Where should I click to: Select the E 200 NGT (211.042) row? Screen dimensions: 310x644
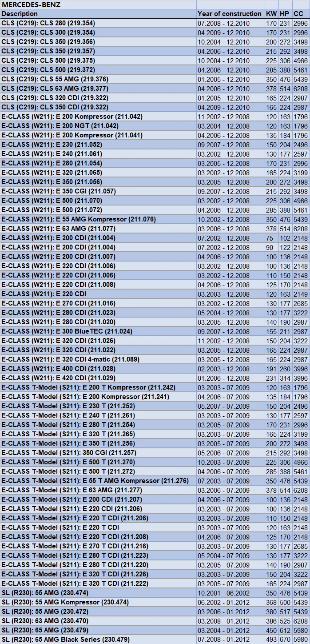pos(155,126)
